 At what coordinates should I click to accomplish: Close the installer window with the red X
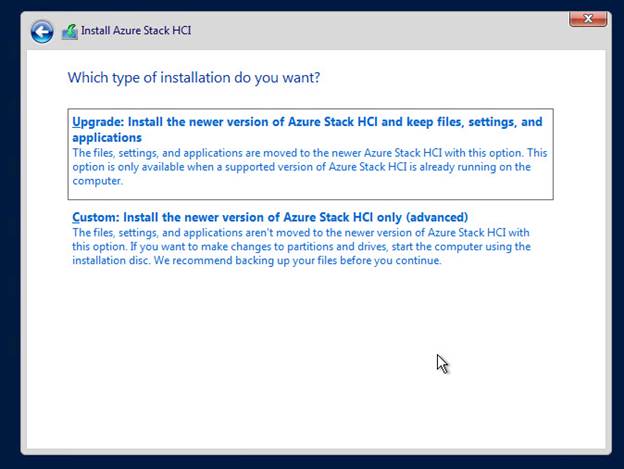click(x=588, y=19)
